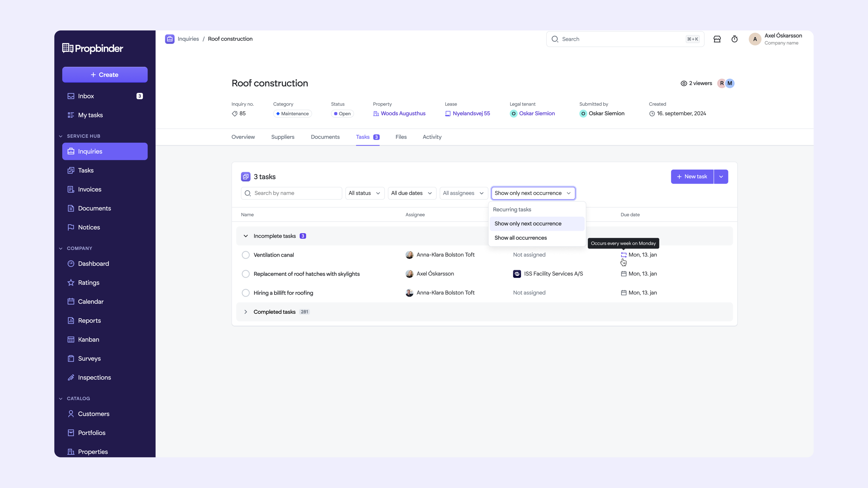Select Show all occurrences option
Image resolution: width=868 pixels, height=488 pixels.
point(537,238)
